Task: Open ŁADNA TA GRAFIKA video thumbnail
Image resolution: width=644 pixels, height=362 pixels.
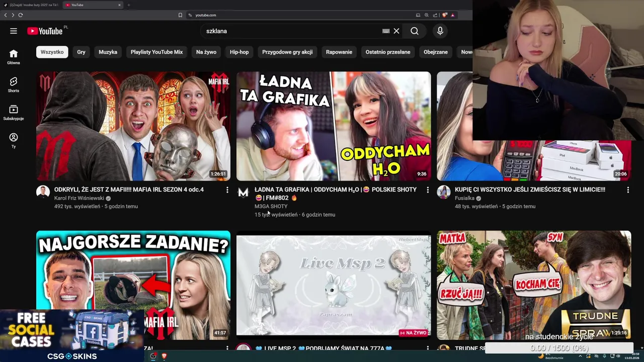Action: [334, 126]
